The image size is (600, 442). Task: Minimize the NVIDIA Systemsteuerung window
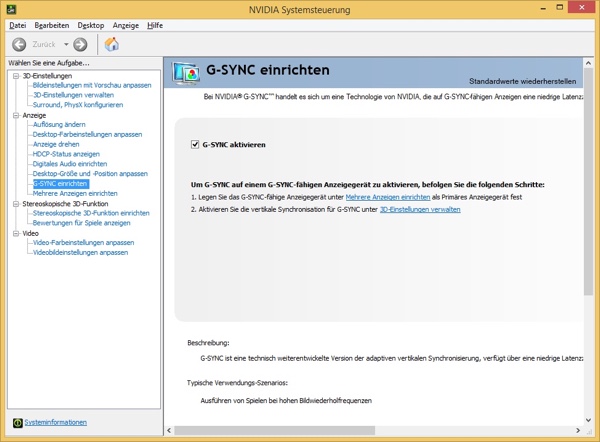[543, 8]
